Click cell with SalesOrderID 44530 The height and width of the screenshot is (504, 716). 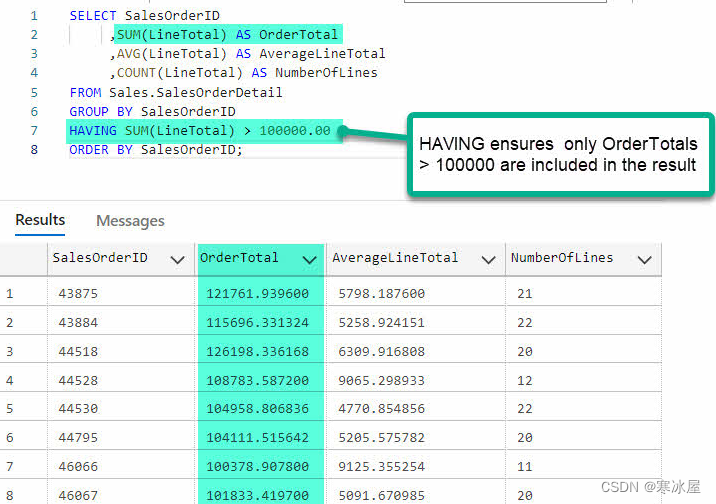[x=78, y=409]
